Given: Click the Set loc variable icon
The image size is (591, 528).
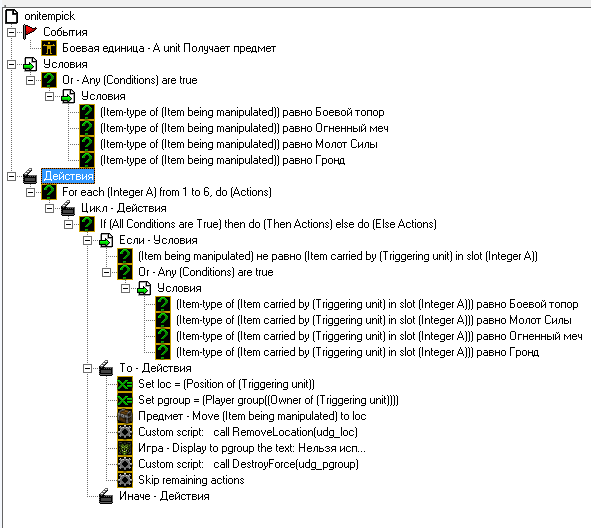Looking at the screenshot, I should click(125, 384).
